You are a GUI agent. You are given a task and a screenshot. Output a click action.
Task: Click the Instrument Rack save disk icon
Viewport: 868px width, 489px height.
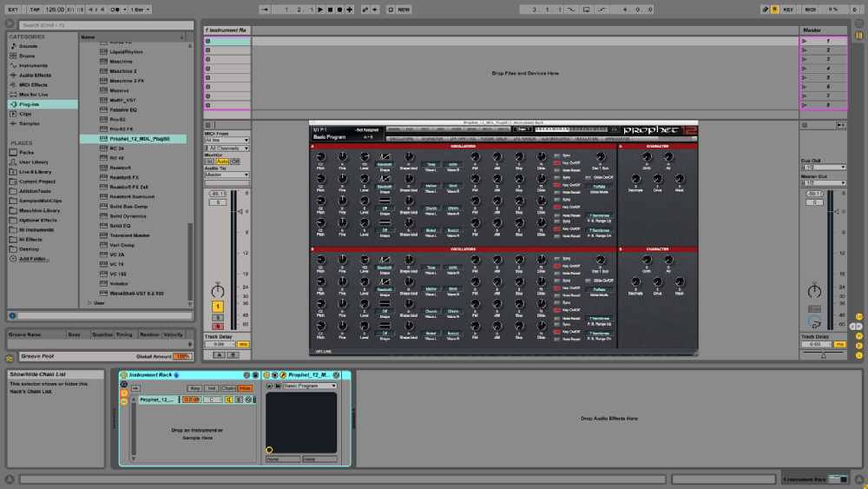click(x=255, y=375)
